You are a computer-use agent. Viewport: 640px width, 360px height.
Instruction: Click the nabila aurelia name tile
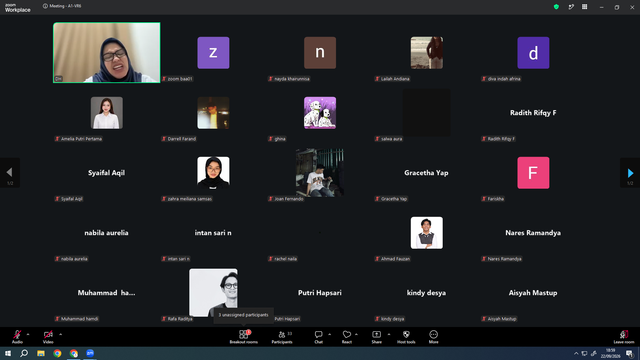[x=107, y=233]
